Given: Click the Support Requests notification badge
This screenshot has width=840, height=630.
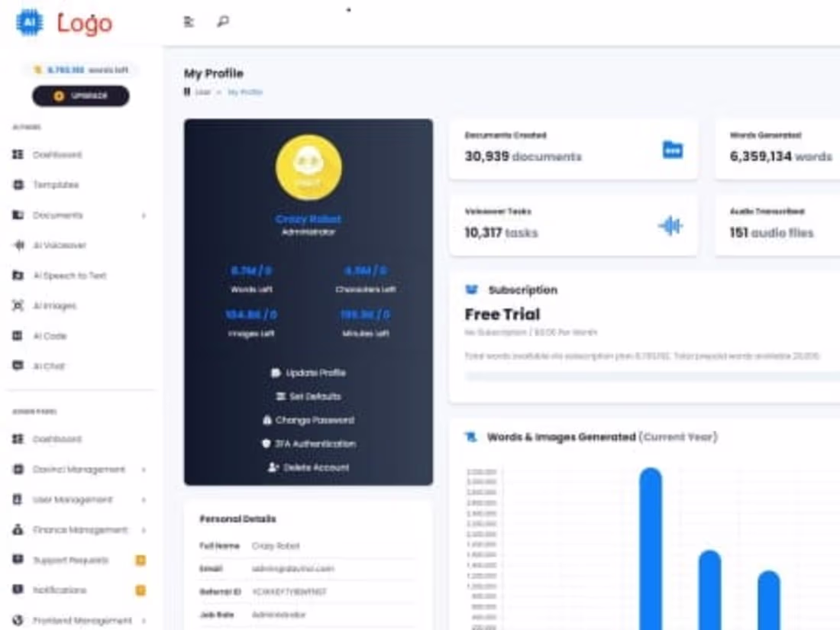Looking at the screenshot, I should (138, 560).
